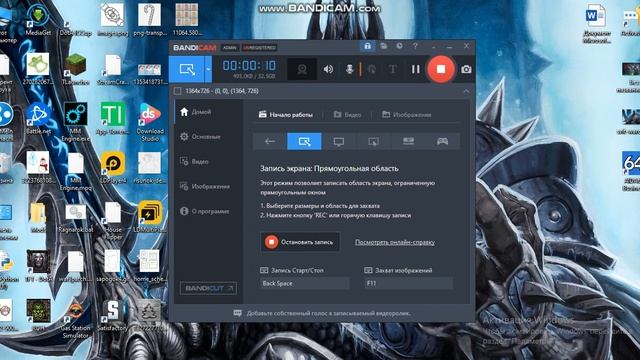Open Bandicam help question mark

click(415, 46)
